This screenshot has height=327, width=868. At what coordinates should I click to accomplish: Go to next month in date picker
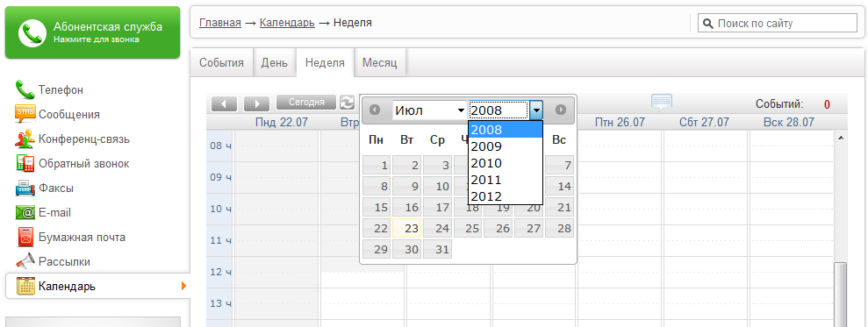click(561, 110)
